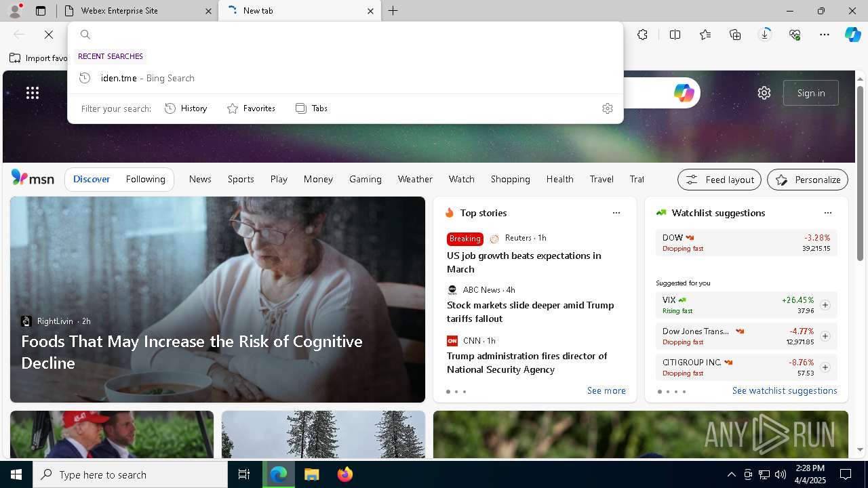Select the Following feed tab
This screenshot has width=868, height=488.
point(146,179)
